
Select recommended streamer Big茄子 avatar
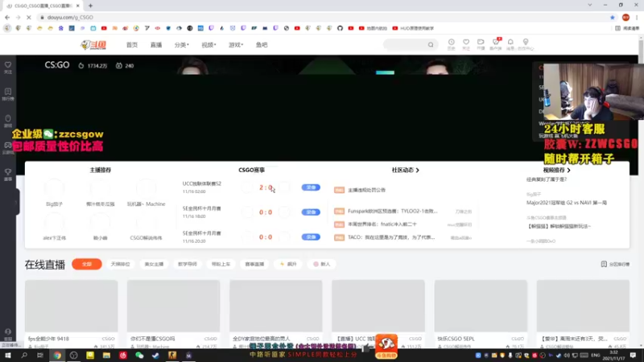pyautogui.click(x=54, y=189)
